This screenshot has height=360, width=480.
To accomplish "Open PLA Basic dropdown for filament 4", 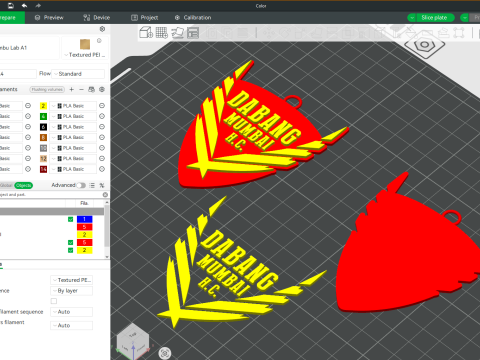I will 73,116.
